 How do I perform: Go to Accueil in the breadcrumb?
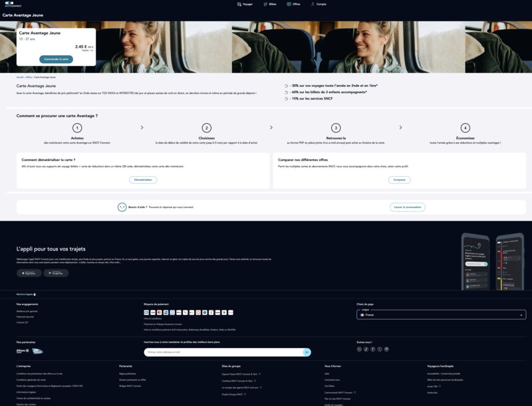20,77
